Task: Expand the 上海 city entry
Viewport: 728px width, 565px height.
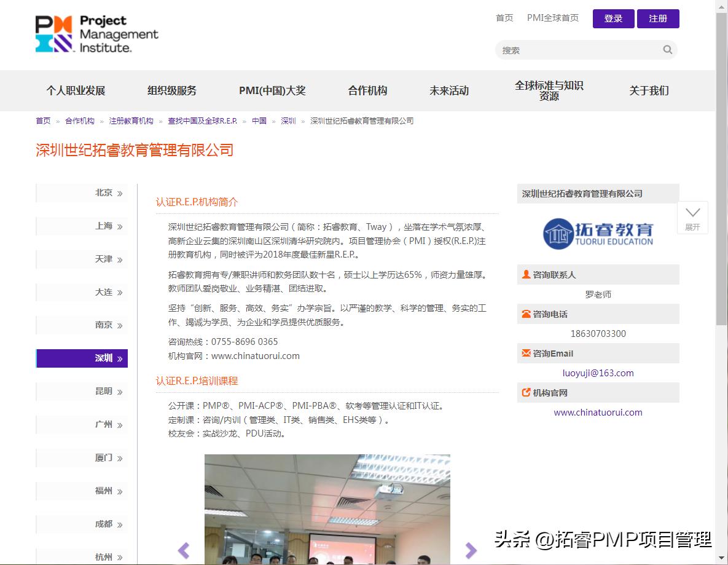Action: click(82, 226)
